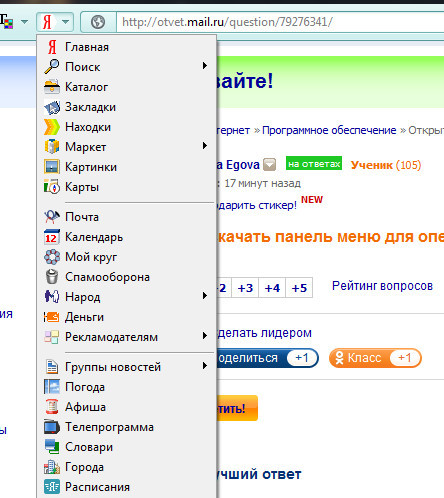Expand the Поиск submenu arrow
This screenshot has width=444, height=498.
(205, 66)
